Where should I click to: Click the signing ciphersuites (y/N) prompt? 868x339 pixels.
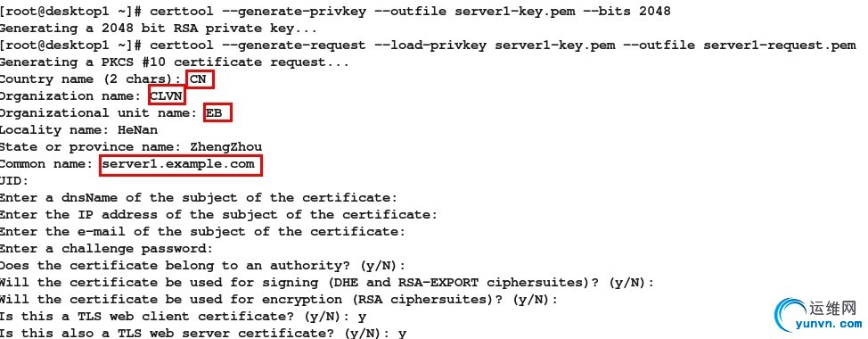pos(327,283)
